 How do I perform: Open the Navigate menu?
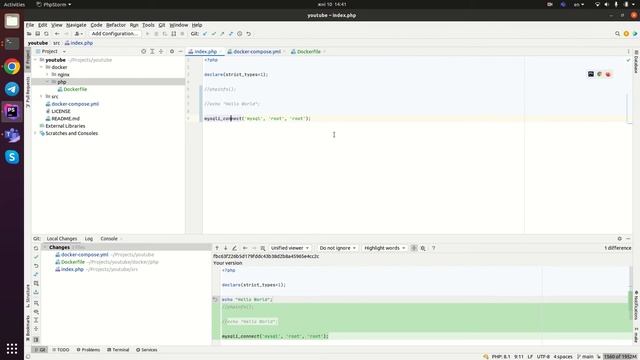(x=76, y=25)
